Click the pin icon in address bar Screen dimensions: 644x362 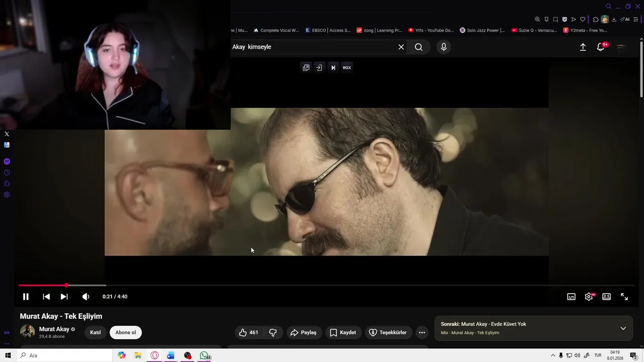click(x=546, y=19)
